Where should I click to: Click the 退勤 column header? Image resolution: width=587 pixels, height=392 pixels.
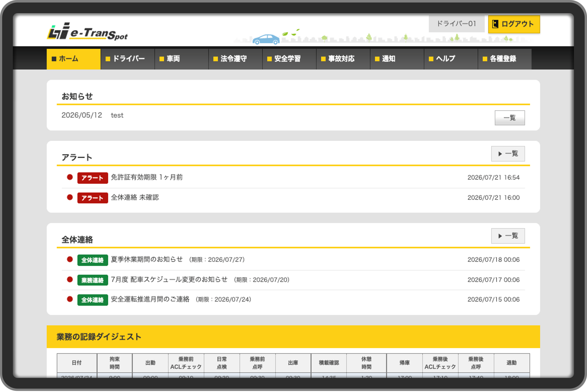[511, 363]
